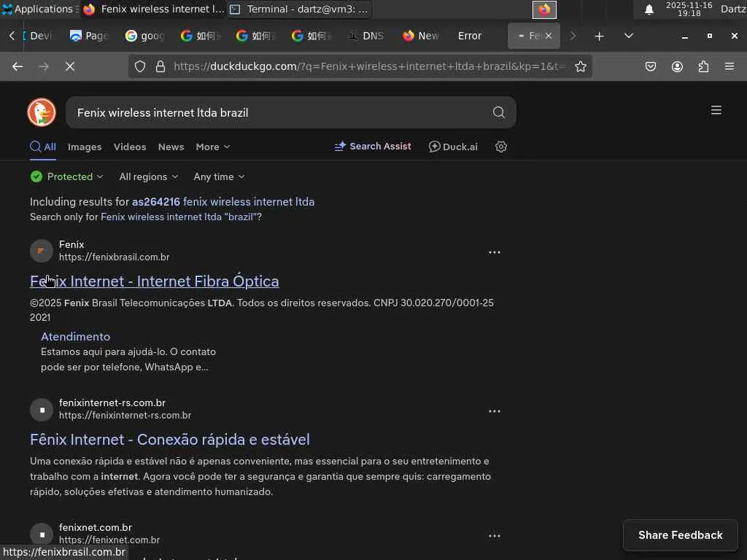Open the extensions puzzle icon
The height and width of the screenshot is (560, 747).
click(x=703, y=66)
